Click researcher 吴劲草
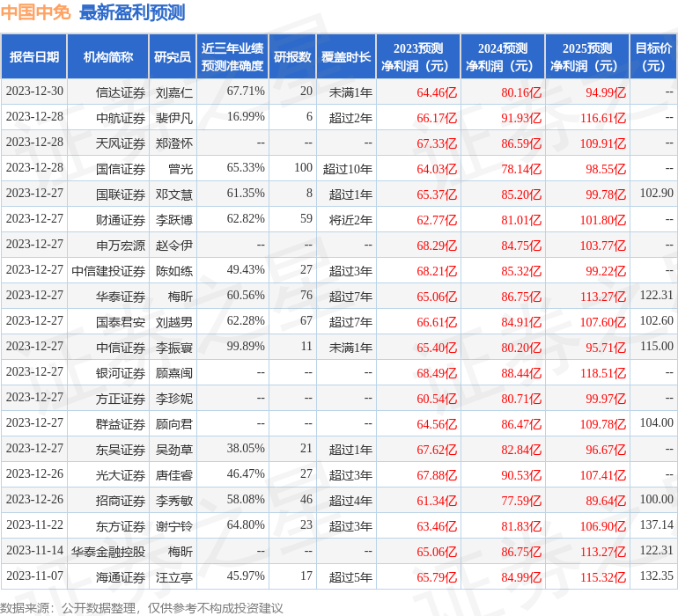This screenshot has height=616, width=678. tap(174, 449)
